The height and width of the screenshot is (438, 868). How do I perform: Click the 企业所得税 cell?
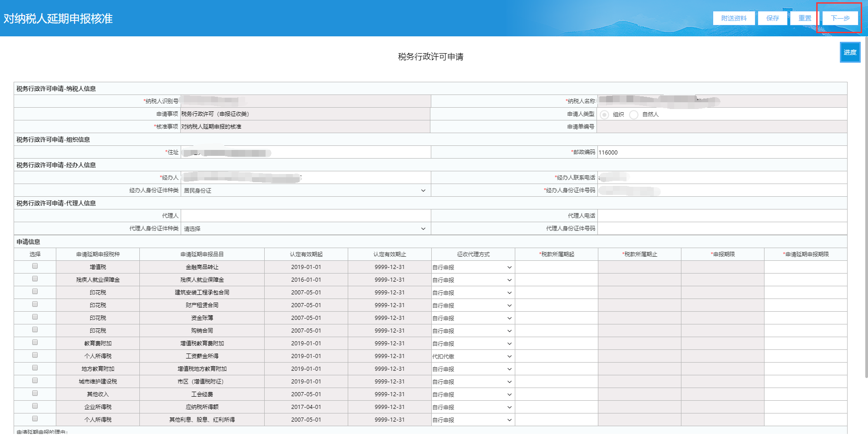tap(98, 407)
